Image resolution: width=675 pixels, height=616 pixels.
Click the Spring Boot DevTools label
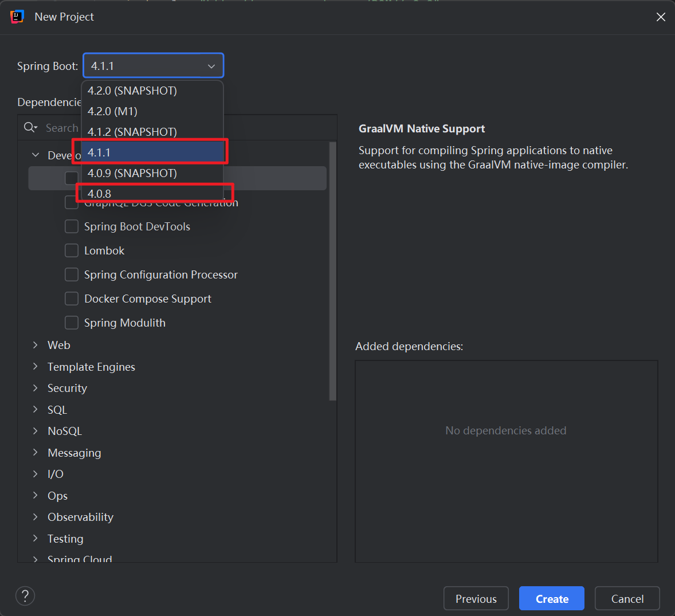(x=137, y=226)
